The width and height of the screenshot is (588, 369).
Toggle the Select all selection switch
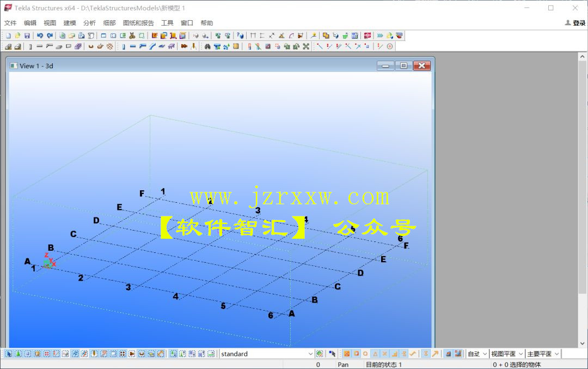point(9,354)
